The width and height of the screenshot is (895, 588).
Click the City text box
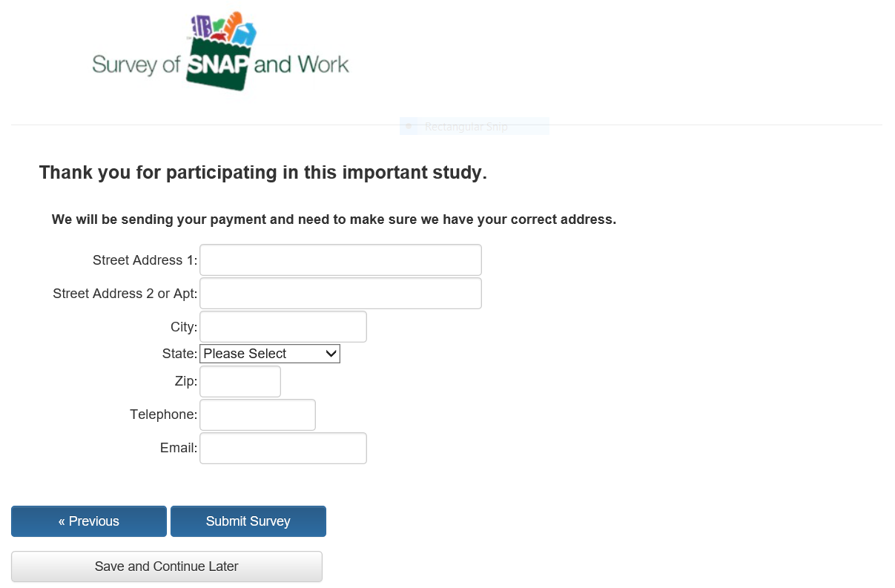tap(283, 327)
